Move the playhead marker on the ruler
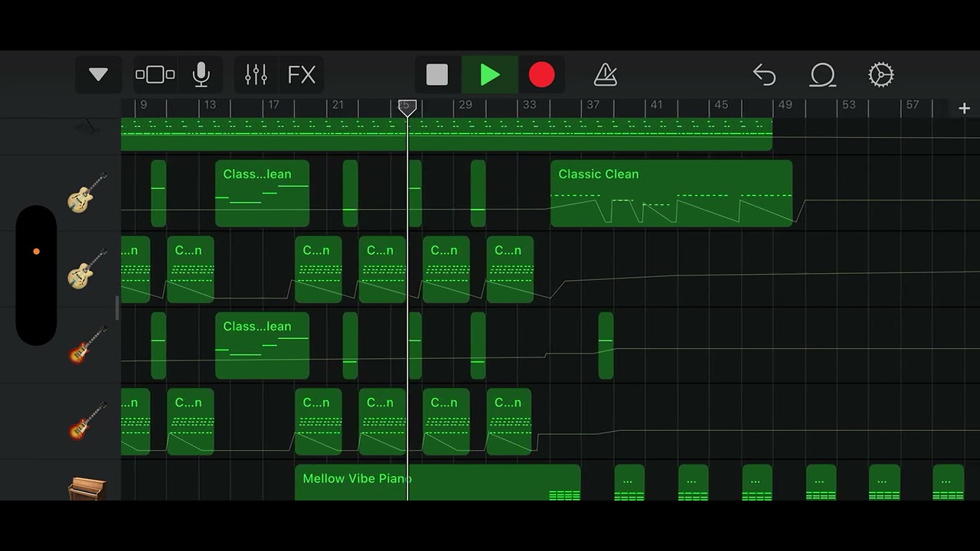The image size is (980, 551). tap(407, 108)
